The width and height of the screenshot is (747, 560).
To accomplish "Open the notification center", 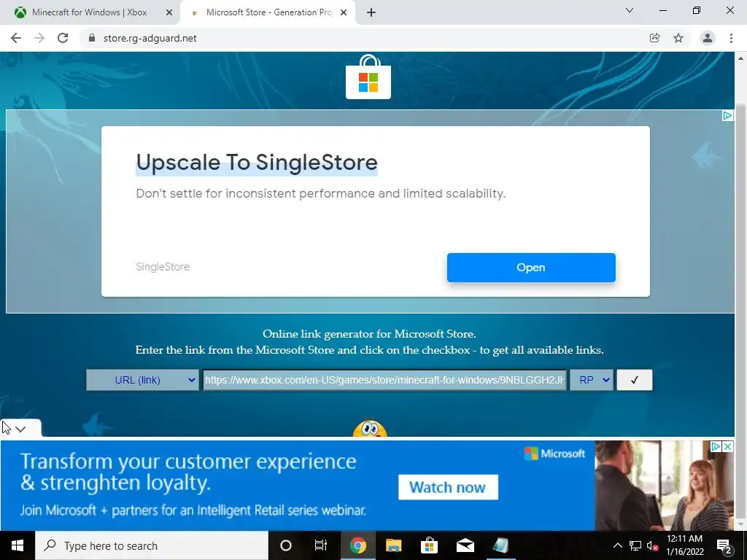I will (x=724, y=545).
